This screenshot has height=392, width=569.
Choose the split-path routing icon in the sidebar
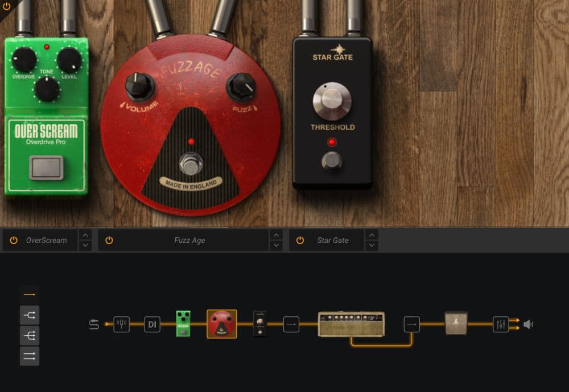pyautogui.click(x=29, y=315)
